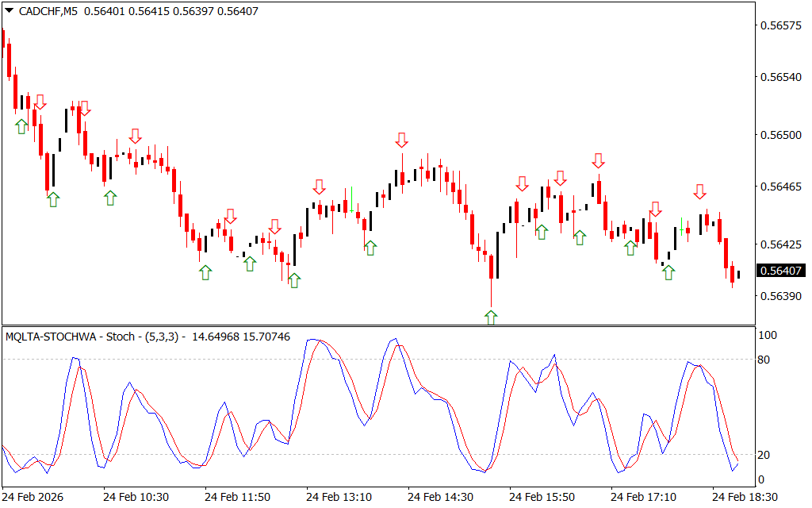Image resolution: width=812 pixels, height=508 pixels.
Task: Select the leftmost red down arrow
Action: [x=40, y=102]
